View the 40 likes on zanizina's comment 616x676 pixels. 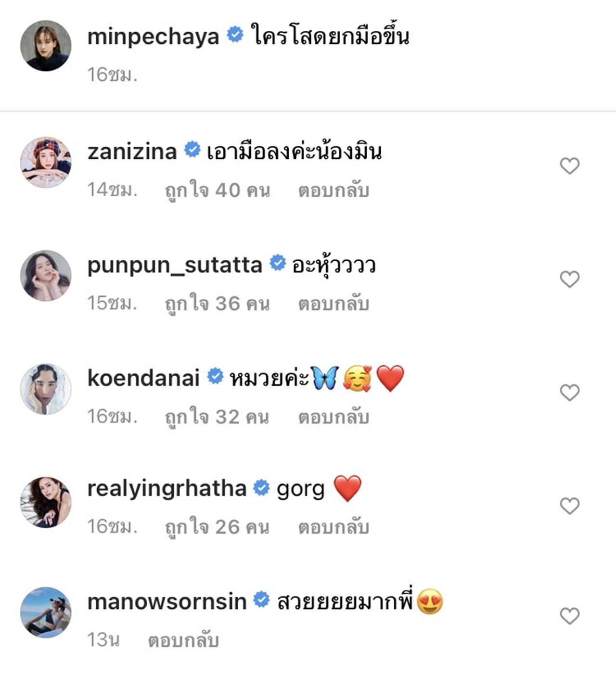(x=218, y=191)
